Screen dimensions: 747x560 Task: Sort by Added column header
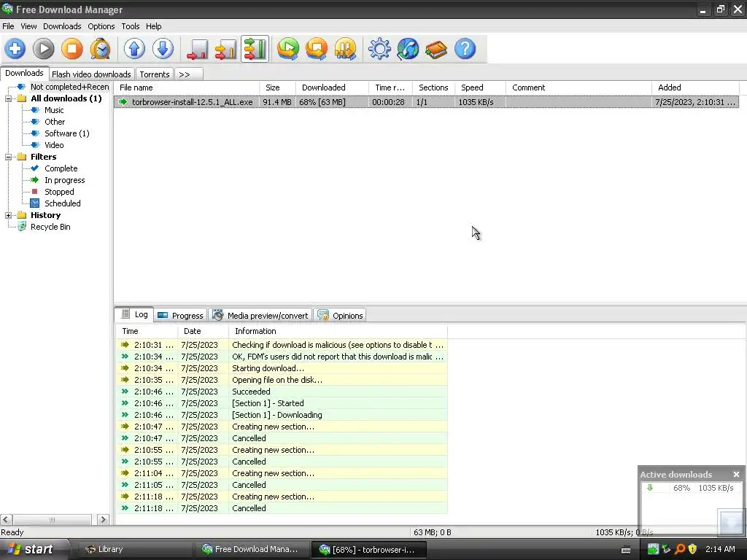[x=695, y=87]
